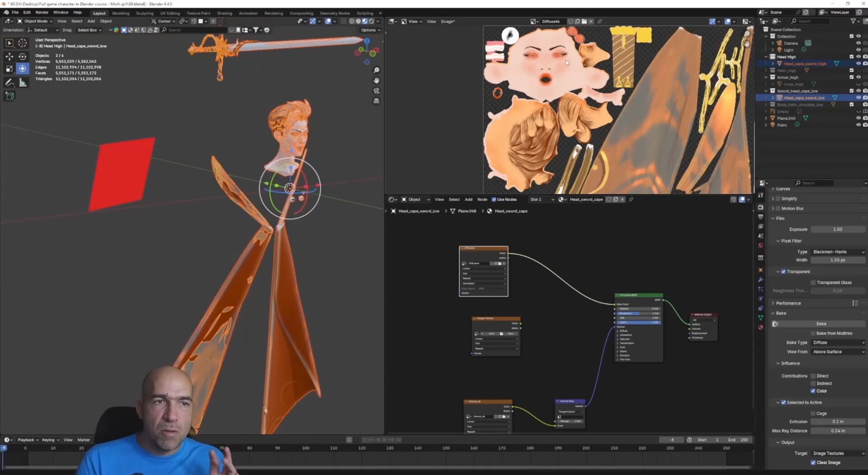Enable Direct contribution checkbox
This screenshot has height=475, width=868.
[813, 376]
